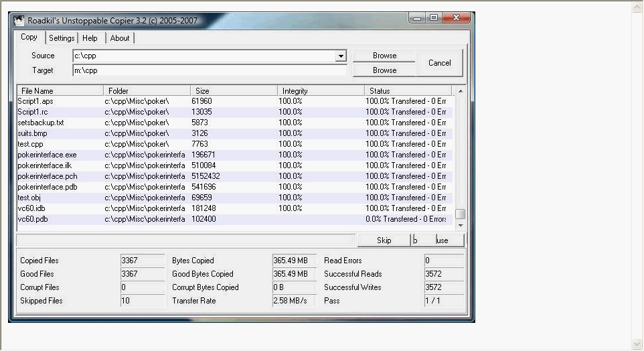Sort list by Integrity column header
644x351 pixels.
pos(321,91)
